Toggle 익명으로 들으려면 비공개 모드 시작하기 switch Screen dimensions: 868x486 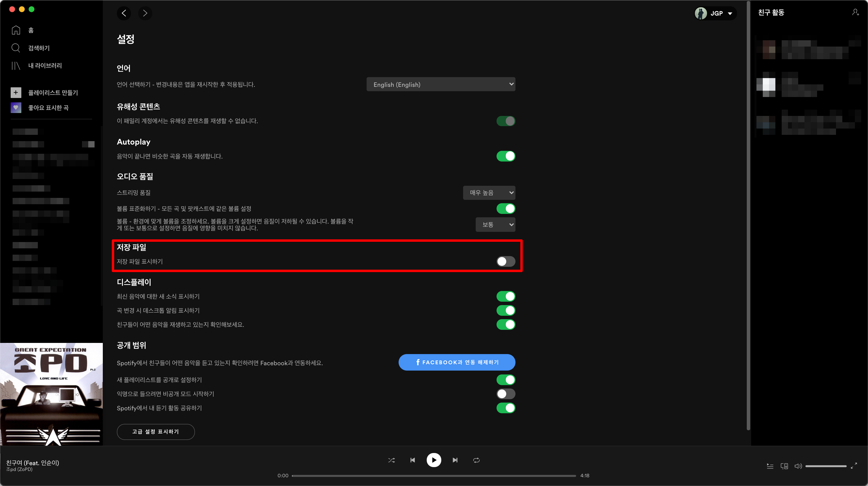point(506,394)
